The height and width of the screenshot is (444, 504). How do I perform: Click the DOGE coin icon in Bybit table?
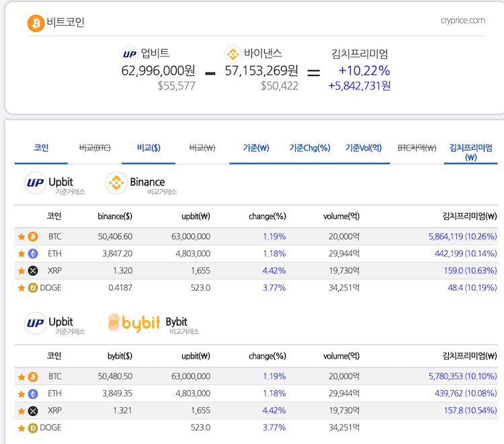click(x=33, y=428)
